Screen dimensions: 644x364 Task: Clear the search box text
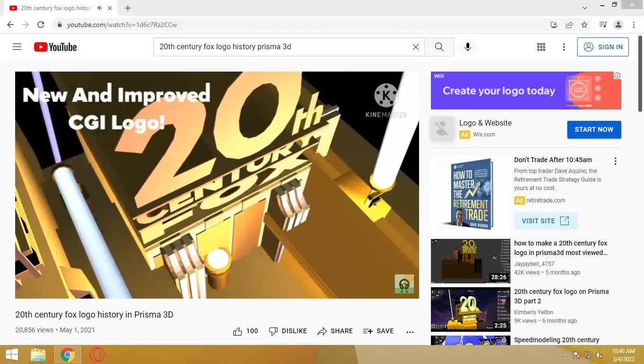point(416,47)
